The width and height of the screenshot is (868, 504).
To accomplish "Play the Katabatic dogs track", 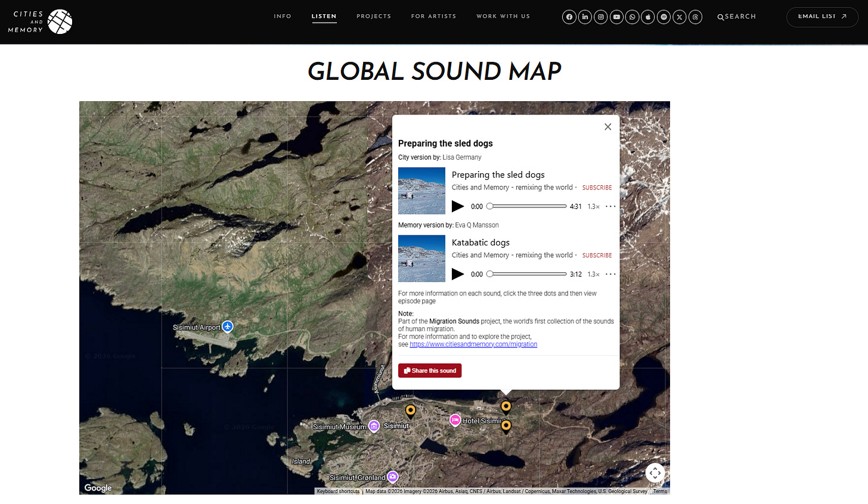I will [x=458, y=274].
